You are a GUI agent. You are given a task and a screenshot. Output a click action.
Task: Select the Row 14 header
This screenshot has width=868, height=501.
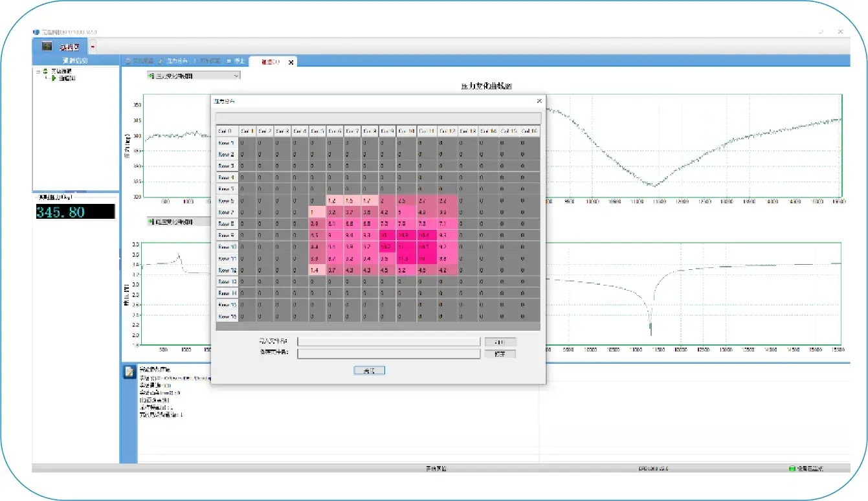point(227,293)
